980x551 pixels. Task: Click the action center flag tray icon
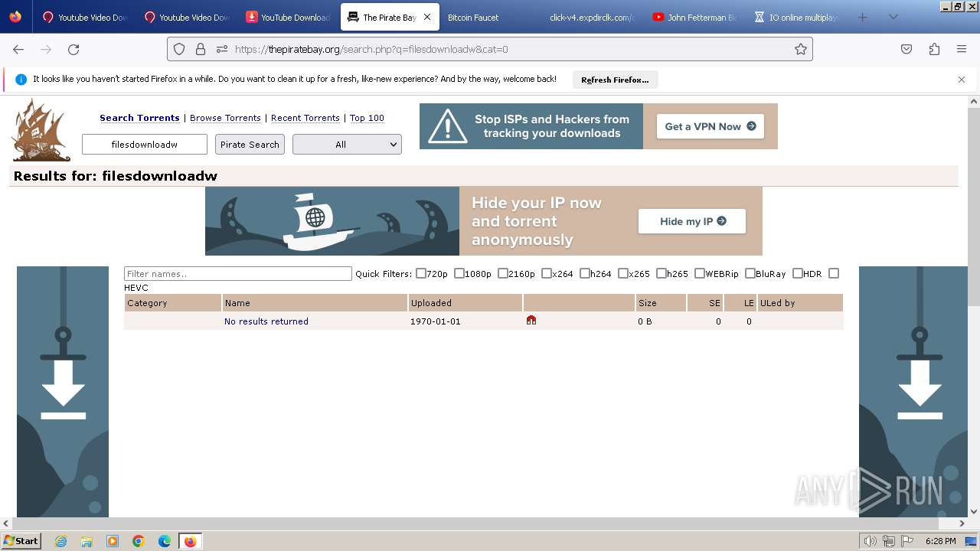pos(907,541)
